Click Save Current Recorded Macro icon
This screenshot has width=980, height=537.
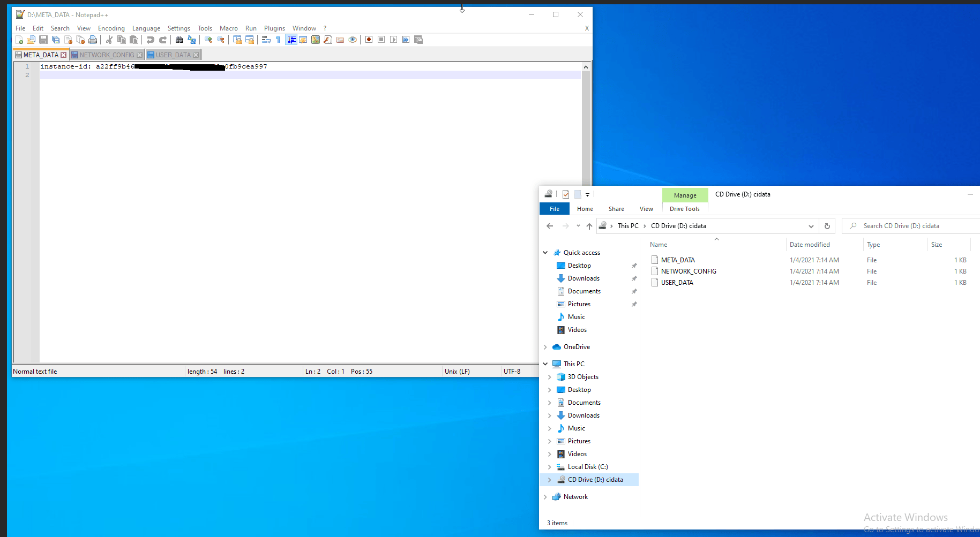tap(418, 40)
